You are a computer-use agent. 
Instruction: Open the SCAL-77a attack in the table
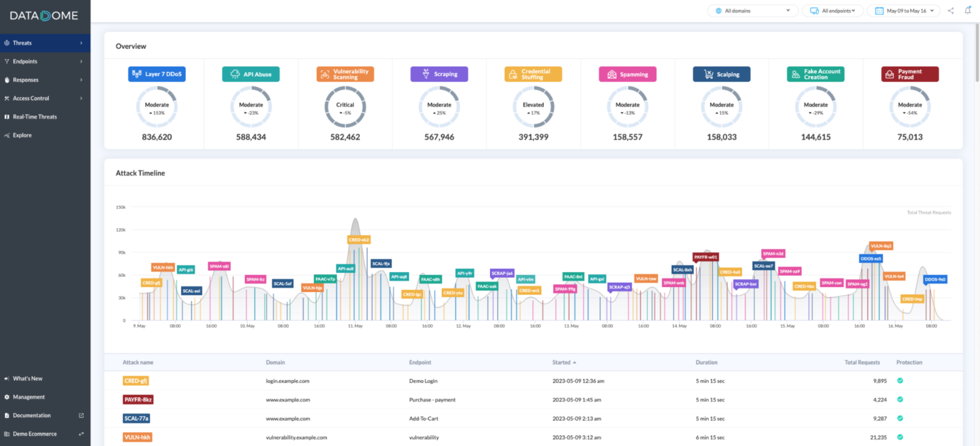coord(137,418)
